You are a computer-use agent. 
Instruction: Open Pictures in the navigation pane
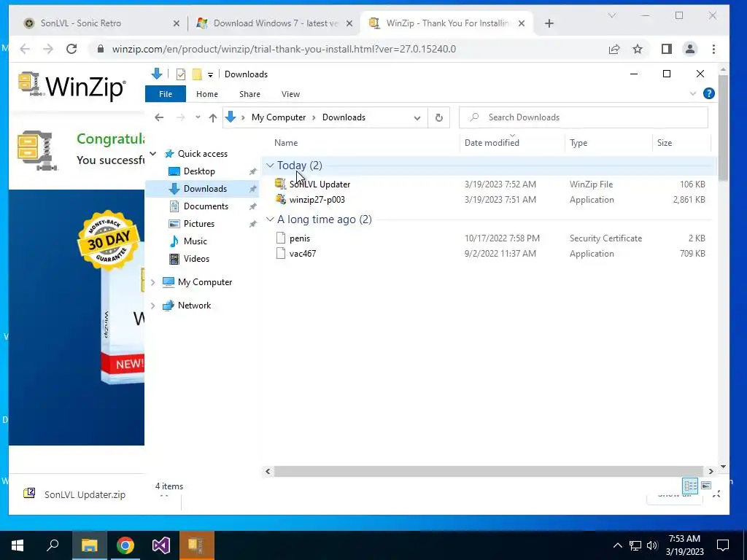click(198, 224)
